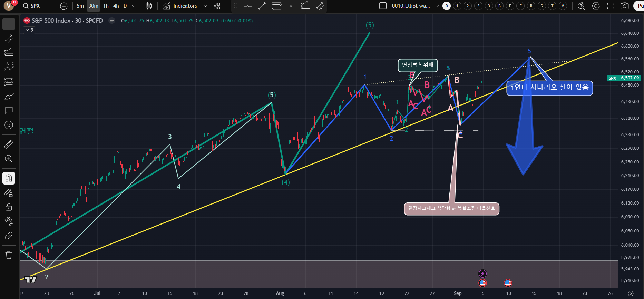Screen dimensions: 644x299
Task: Open the measure ruler tool
Action: click(x=9, y=144)
